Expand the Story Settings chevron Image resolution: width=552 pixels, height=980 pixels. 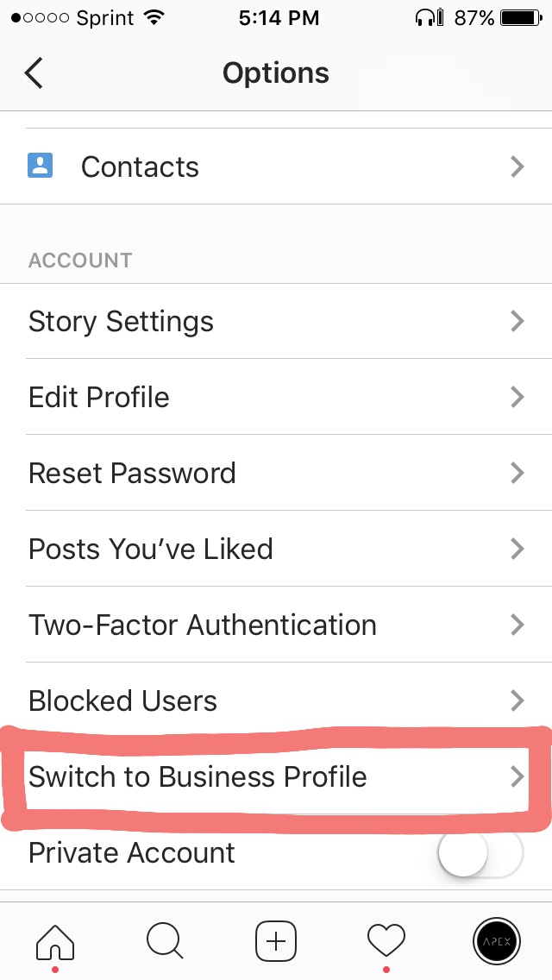[517, 322]
